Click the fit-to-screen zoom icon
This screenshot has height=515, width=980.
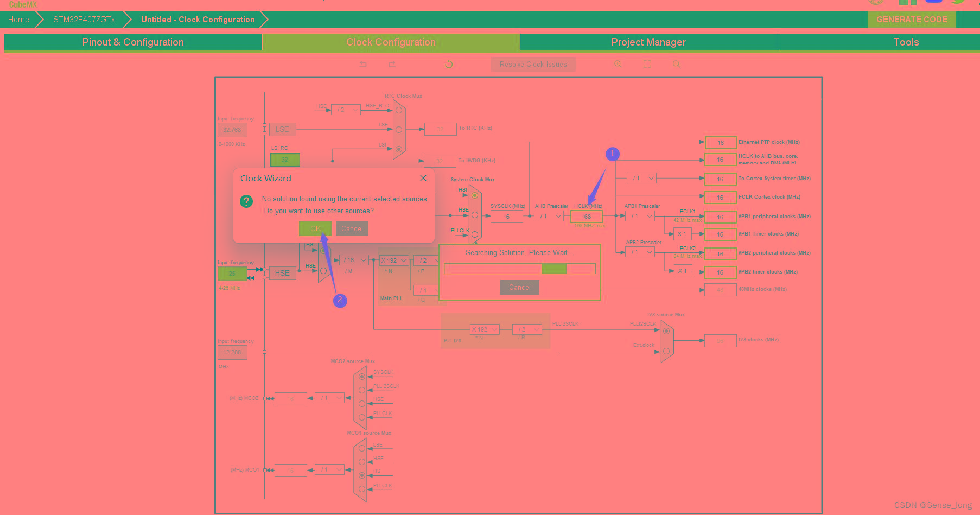click(x=647, y=64)
